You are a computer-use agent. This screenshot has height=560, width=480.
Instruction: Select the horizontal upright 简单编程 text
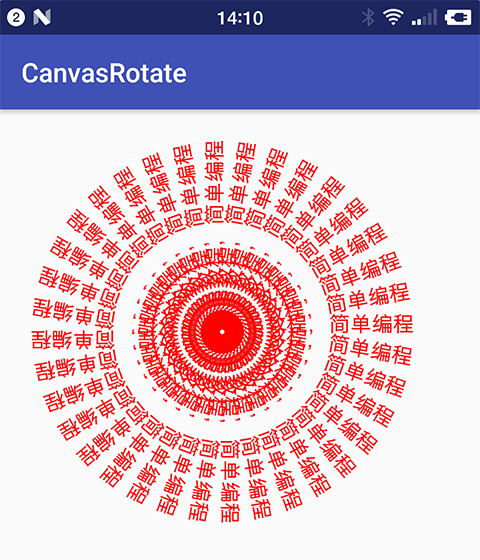371,324
